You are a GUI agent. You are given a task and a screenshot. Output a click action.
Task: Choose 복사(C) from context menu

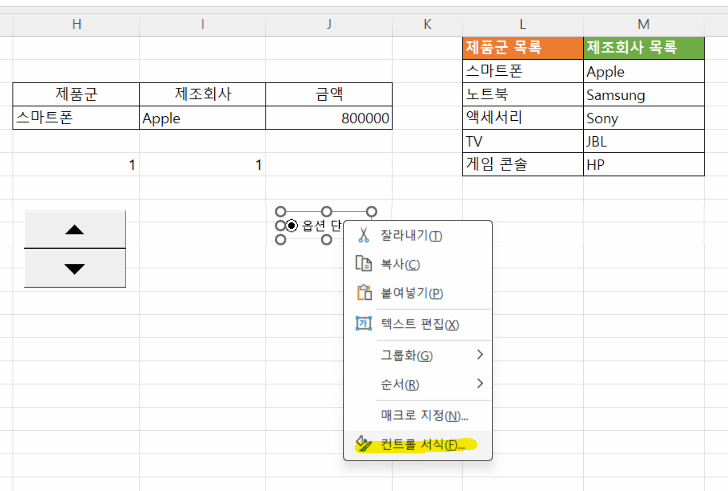pyautogui.click(x=418, y=264)
